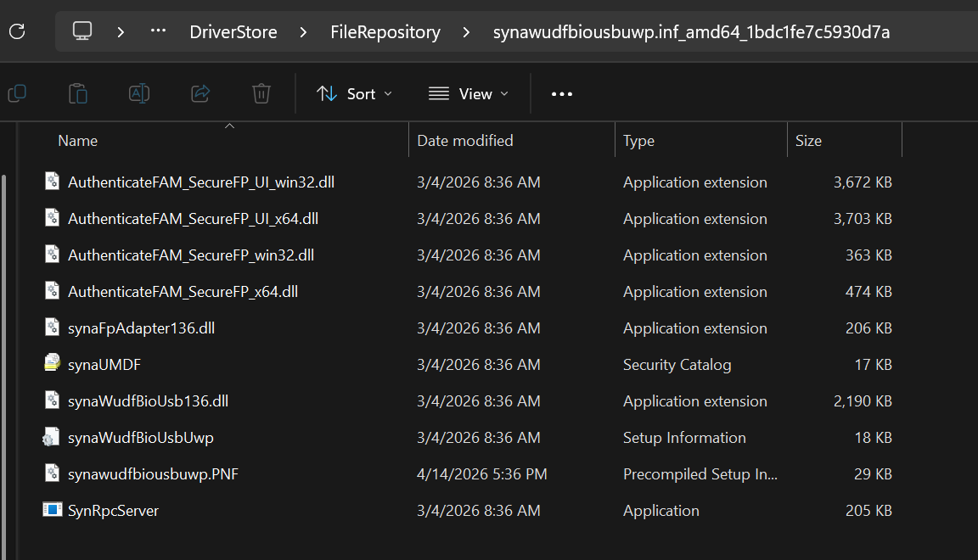
Task: Click the file name AuthenticateFAM_SecureFP_UI_x64.dll
Action: (x=193, y=219)
